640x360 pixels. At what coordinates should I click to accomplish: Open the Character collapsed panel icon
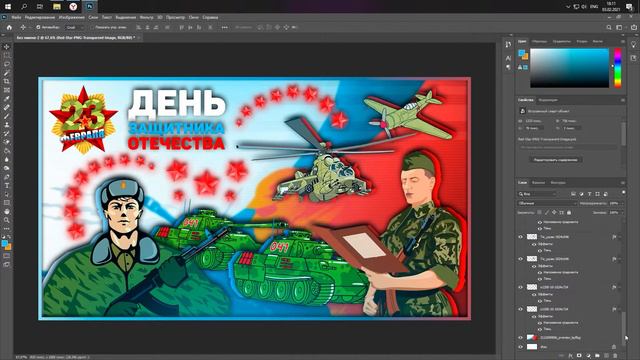[508, 58]
